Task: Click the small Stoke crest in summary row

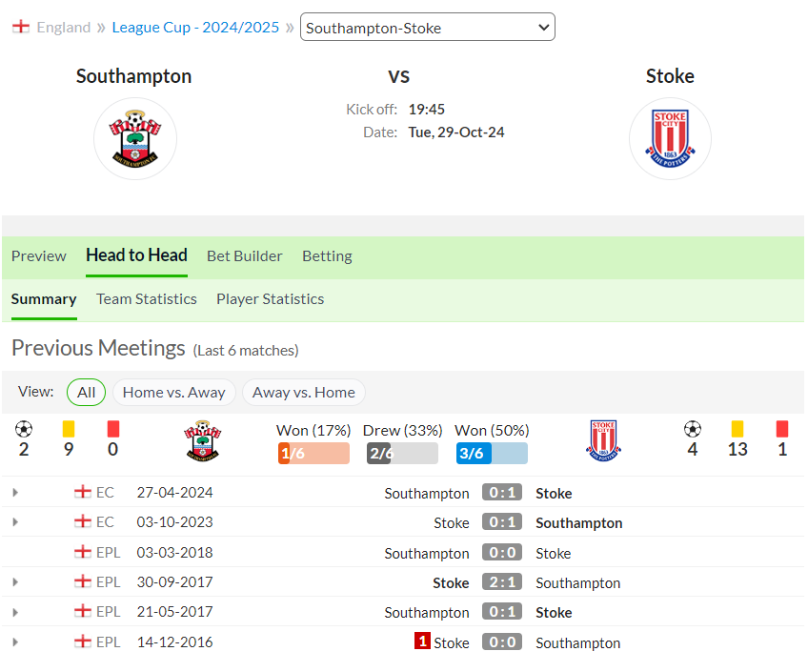Action: [603, 440]
